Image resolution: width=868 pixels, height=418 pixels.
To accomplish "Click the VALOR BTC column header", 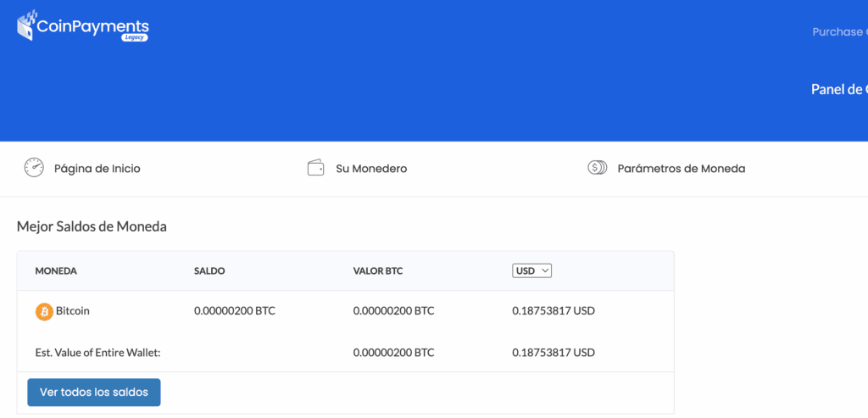I will pyautogui.click(x=377, y=271).
